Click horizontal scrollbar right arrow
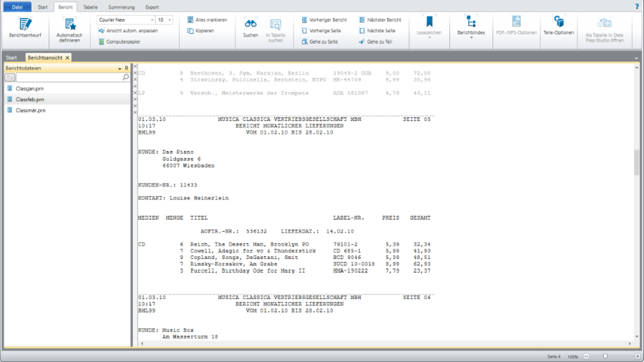Image resolution: width=644 pixels, height=362 pixels. (630, 343)
